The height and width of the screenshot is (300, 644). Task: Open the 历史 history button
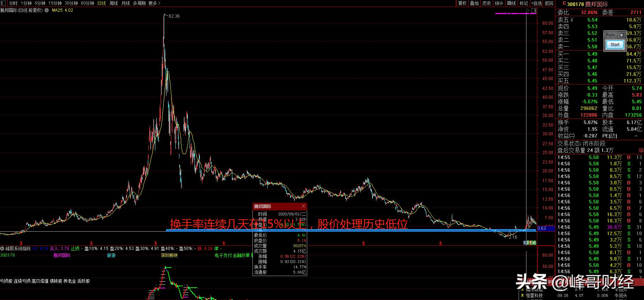(487, 3)
